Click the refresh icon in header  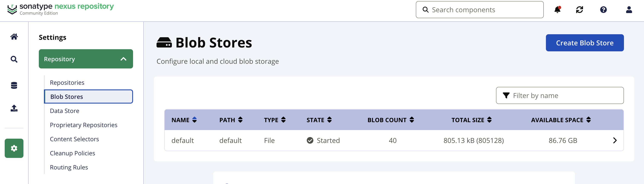click(x=580, y=10)
